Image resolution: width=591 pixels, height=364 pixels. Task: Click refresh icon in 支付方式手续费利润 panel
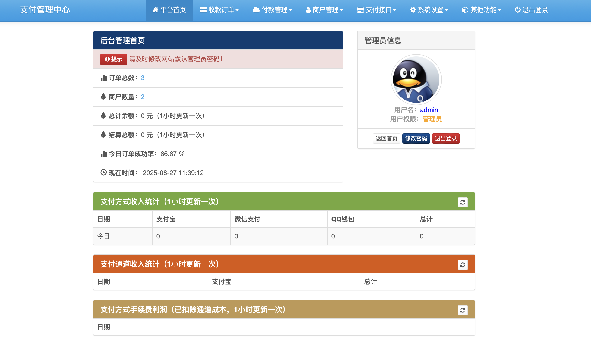[x=462, y=310]
